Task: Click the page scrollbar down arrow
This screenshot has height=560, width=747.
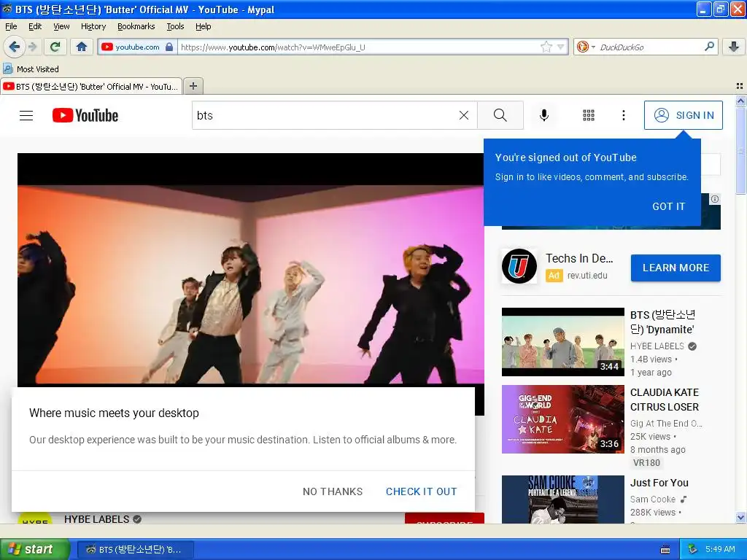Action: coord(740,518)
